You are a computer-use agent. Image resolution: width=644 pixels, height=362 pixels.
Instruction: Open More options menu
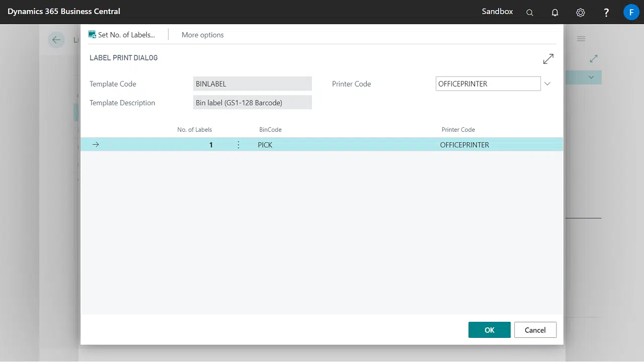tap(202, 35)
